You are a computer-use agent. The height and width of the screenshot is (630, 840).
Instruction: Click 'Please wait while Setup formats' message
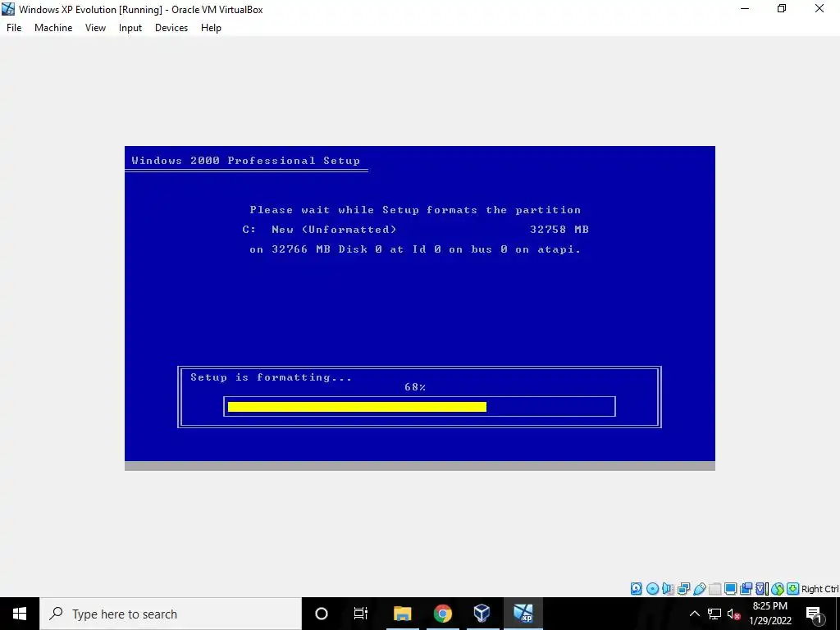(x=415, y=210)
